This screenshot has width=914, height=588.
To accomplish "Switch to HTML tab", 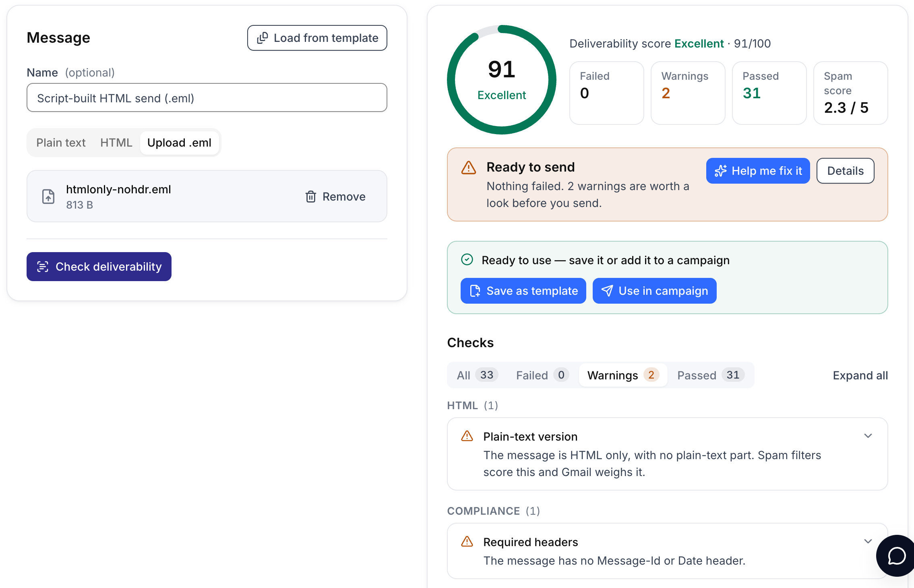I will [116, 143].
